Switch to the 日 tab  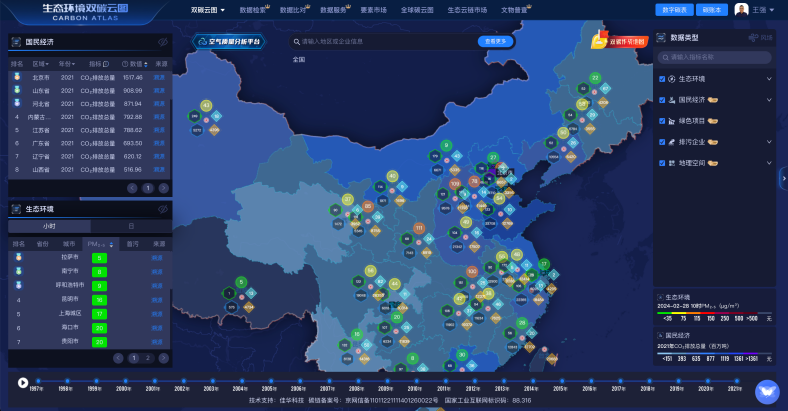click(131, 226)
